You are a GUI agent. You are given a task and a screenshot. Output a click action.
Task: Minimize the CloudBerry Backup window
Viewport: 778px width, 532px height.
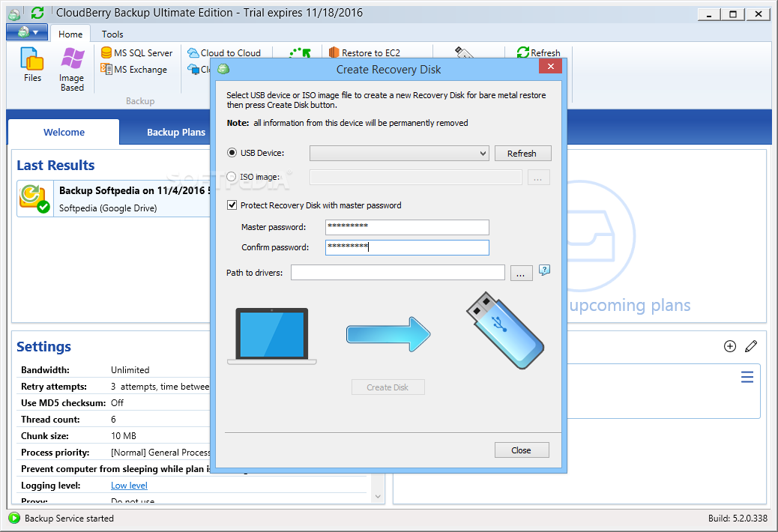(x=709, y=14)
